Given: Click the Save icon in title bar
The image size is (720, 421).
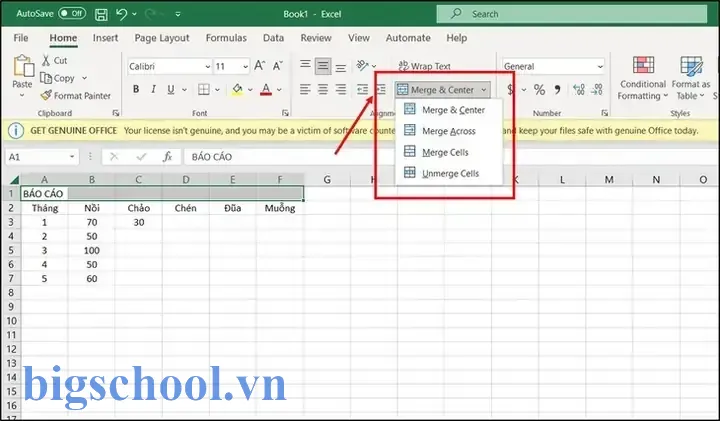Looking at the screenshot, I should pos(101,14).
